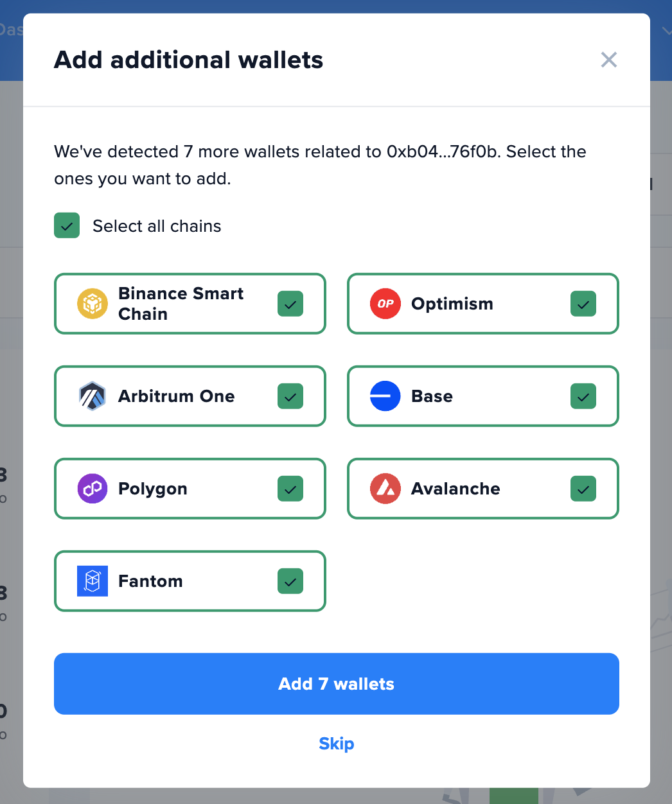Image resolution: width=672 pixels, height=804 pixels.
Task: Click the Binance Smart Chain logo icon
Action: 93,304
